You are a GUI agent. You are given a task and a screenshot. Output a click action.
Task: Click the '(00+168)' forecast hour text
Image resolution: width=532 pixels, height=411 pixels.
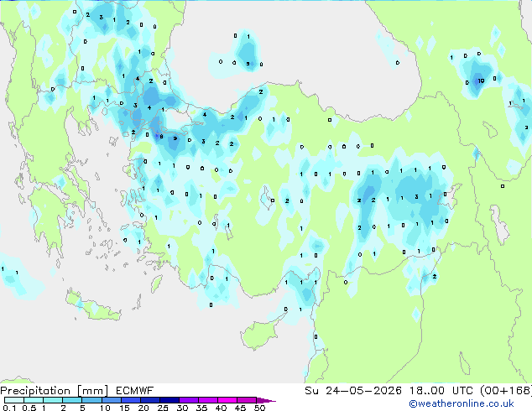pyautogui.click(x=506, y=391)
